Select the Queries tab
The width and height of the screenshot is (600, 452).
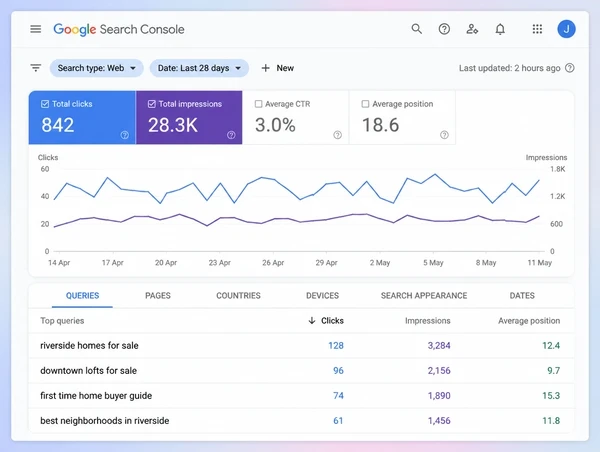[x=82, y=296]
